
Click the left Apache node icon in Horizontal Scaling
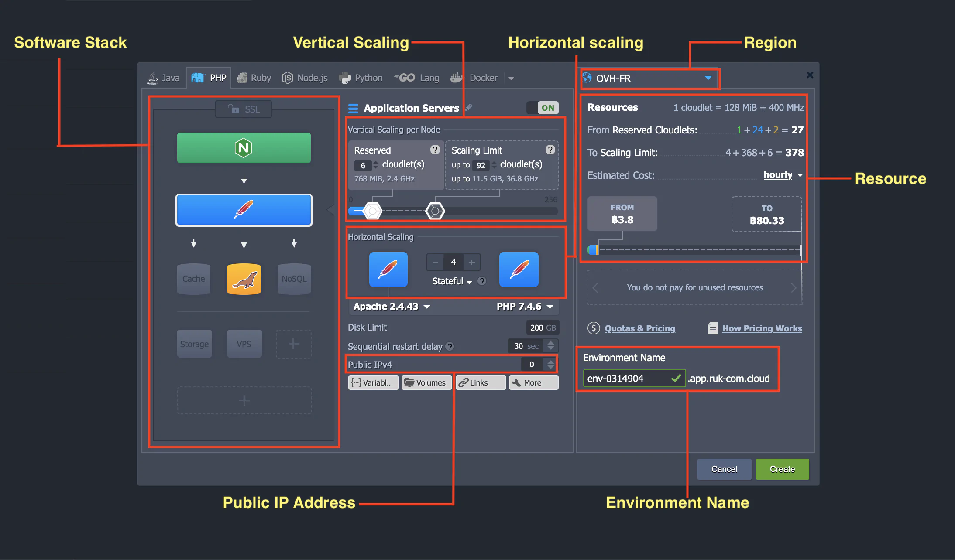[x=388, y=269]
